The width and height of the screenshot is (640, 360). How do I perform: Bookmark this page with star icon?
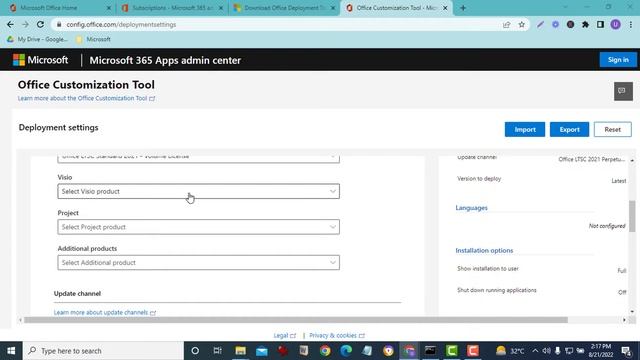[x=522, y=24]
